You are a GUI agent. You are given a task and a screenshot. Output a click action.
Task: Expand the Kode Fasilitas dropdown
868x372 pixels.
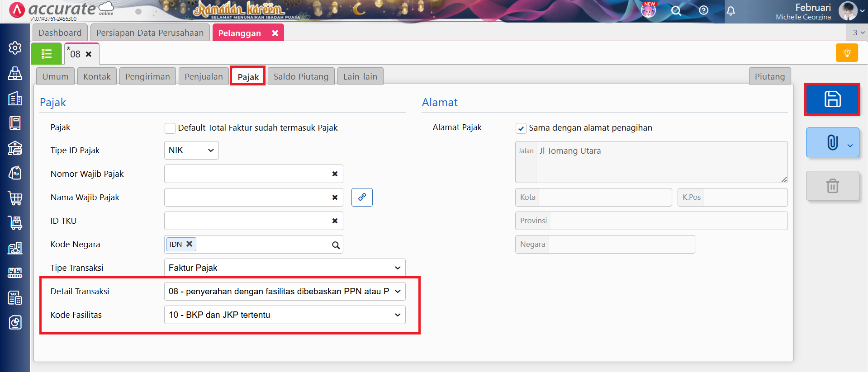tap(285, 315)
